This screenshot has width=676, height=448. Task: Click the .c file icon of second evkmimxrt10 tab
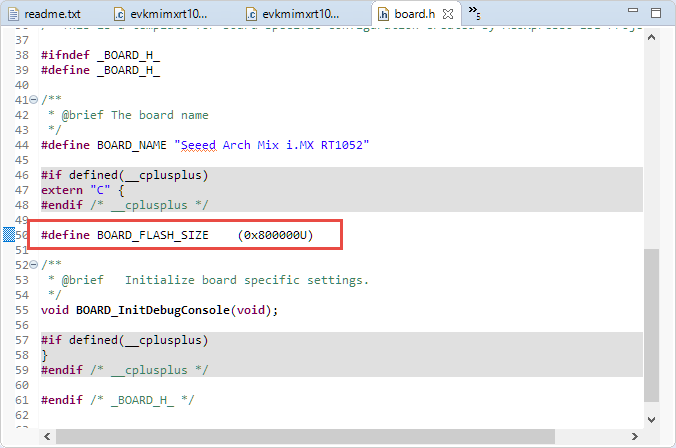(252, 14)
